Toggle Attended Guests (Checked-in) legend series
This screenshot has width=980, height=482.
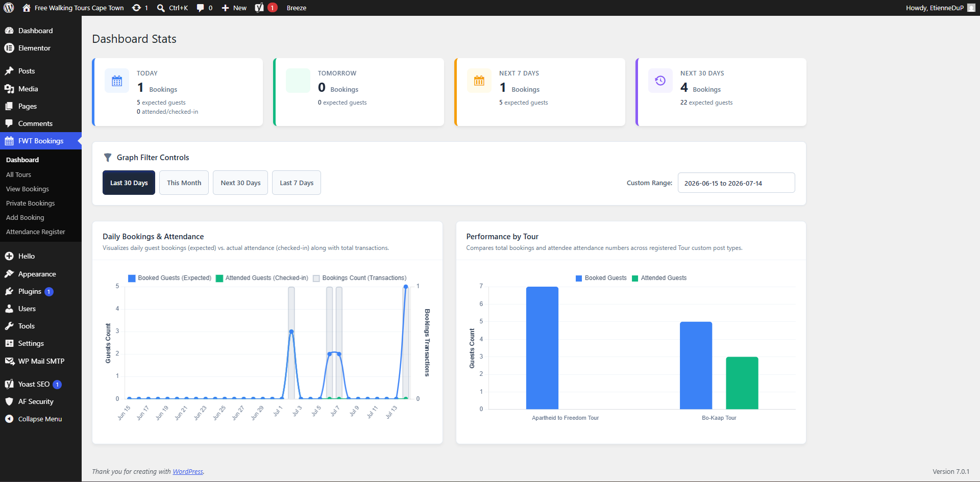(x=262, y=278)
